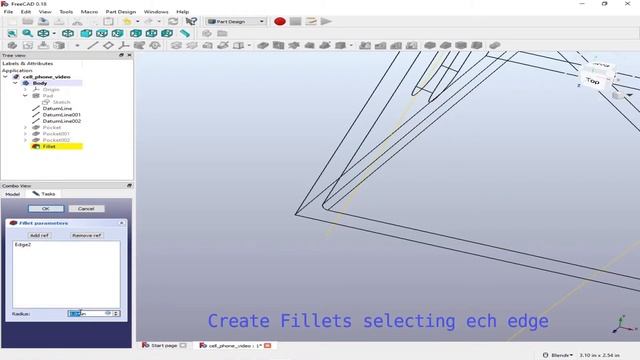640x360 pixels.
Task: Open the draw style dropdown arrow
Action: [x=54, y=33]
